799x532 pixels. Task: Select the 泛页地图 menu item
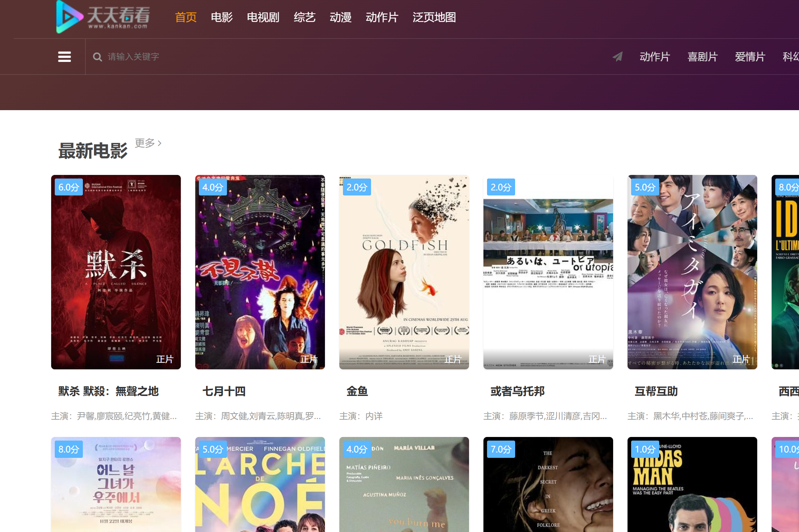click(434, 17)
